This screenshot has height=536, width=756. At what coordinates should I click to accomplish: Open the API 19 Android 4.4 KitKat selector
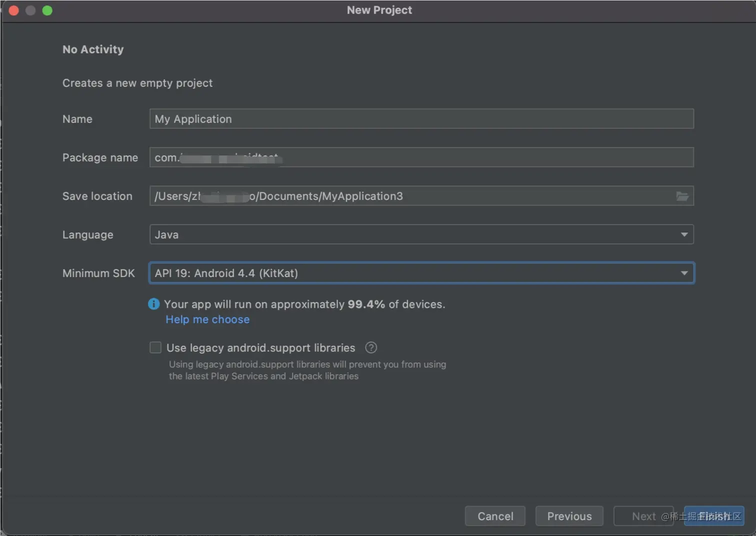point(421,273)
